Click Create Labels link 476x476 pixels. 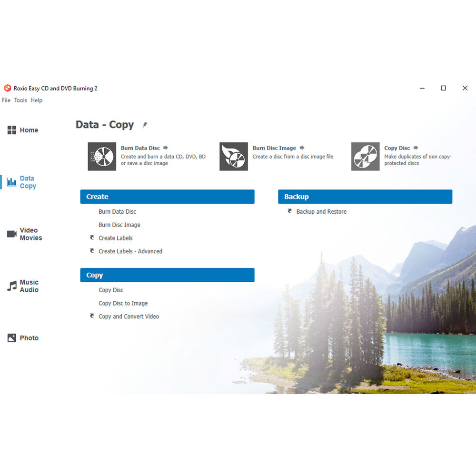coord(115,238)
